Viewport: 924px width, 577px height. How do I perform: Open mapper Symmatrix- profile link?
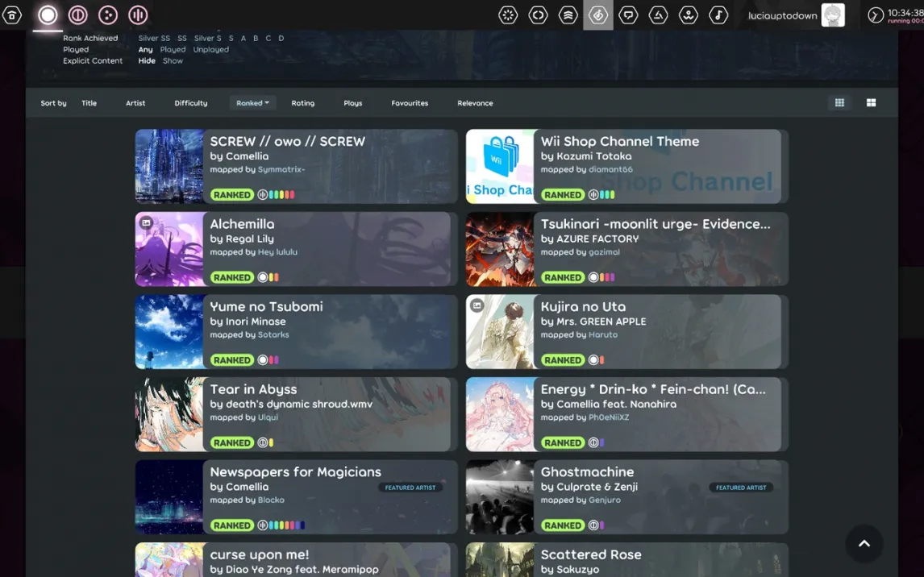tap(281, 170)
